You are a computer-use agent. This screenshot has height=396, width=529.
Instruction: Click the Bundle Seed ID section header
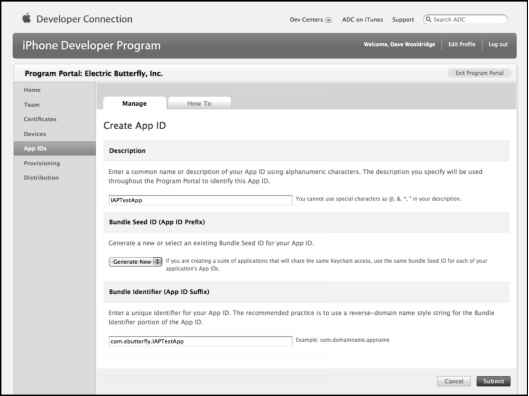pyautogui.click(x=157, y=222)
